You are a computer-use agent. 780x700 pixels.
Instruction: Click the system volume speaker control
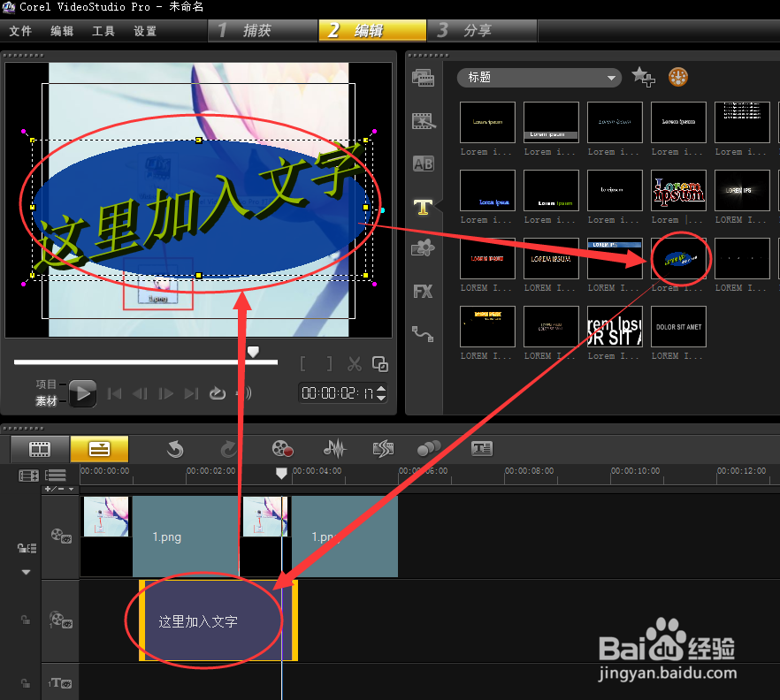pos(244,394)
